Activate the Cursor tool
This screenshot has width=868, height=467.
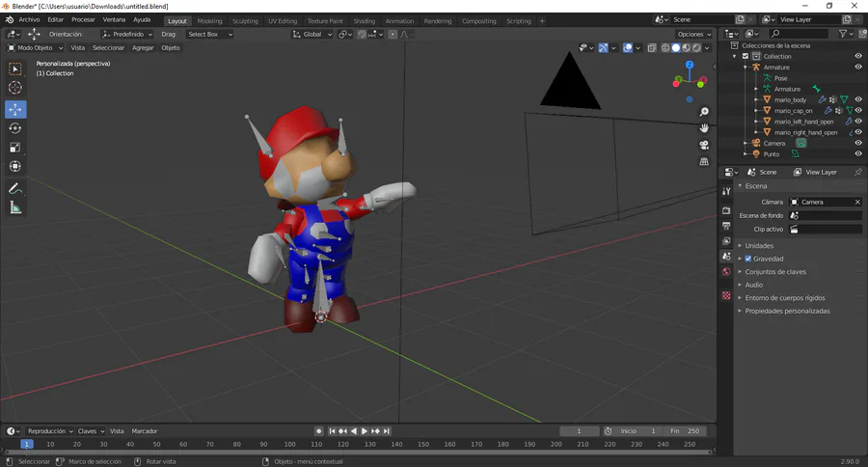(14, 88)
